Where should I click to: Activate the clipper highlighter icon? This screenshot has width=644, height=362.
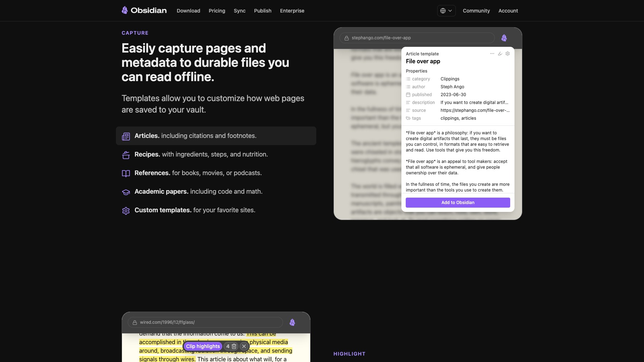(500, 54)
